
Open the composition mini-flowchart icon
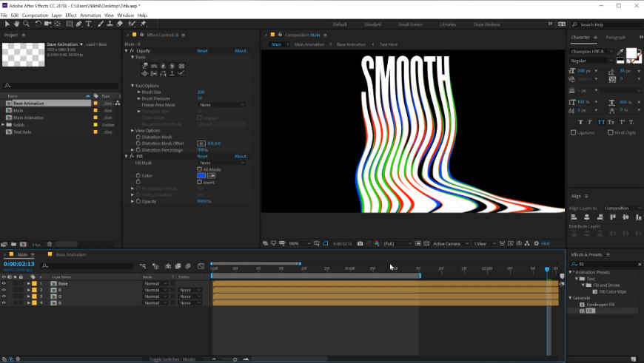coord(143,266)
